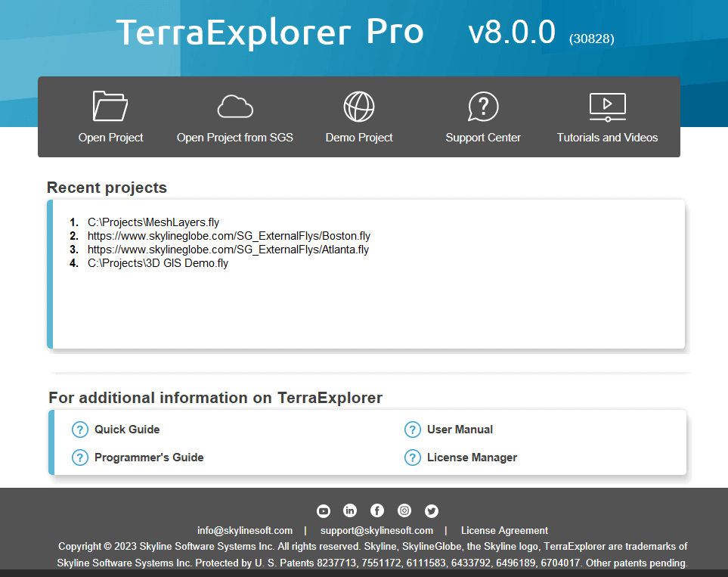The height and width of the screenshot is (577, 728).
Task: Open recent project 3D GIS Demo.fly
Action: 158,263
